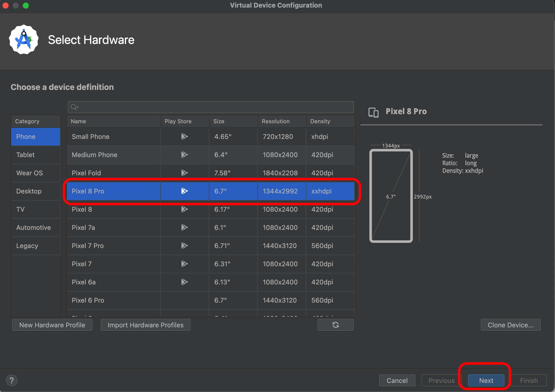Click the search magnifier dropdown icon

click(x=74, y=107)
